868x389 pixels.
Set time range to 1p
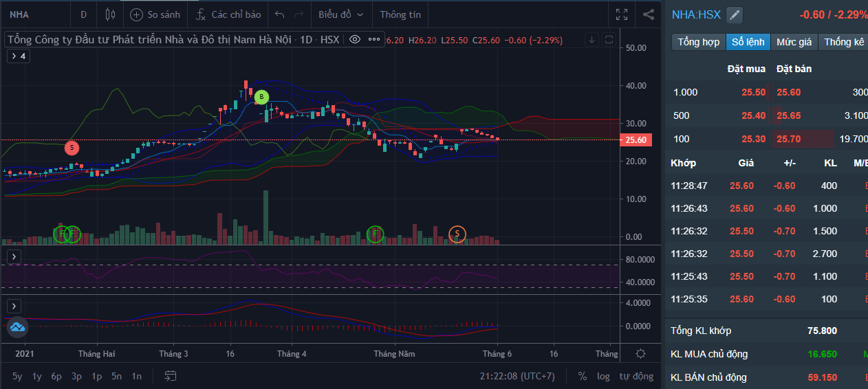tap(97, 376)
